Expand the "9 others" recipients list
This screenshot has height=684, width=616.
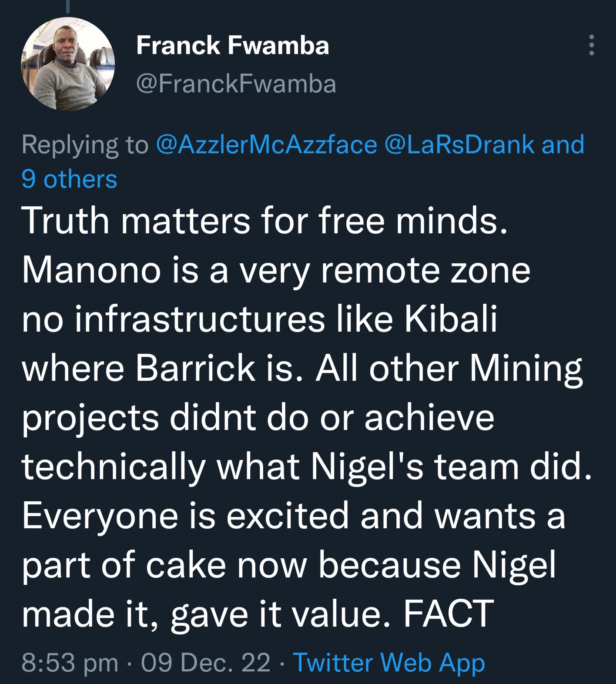tap(70, 179)
